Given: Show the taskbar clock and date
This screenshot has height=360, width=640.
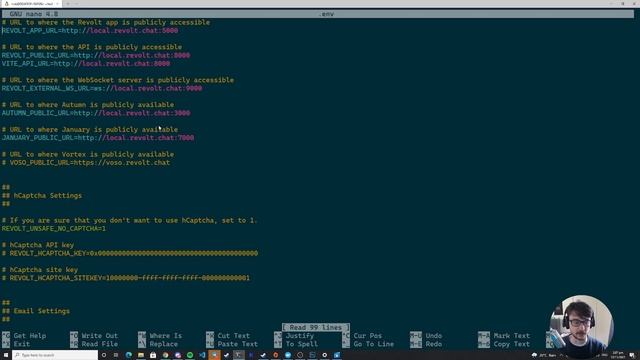Looking at the screenshot, I should click(617, 355).
